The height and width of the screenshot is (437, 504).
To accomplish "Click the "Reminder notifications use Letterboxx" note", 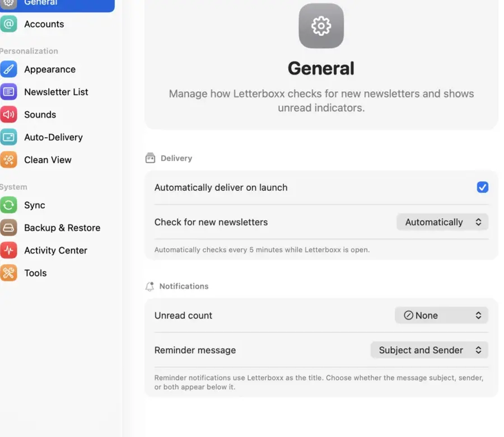I will 319,382.
